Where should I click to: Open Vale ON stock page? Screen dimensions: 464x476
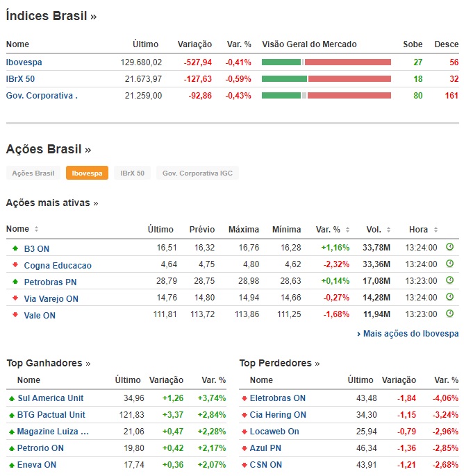click(x=40, y=316)
